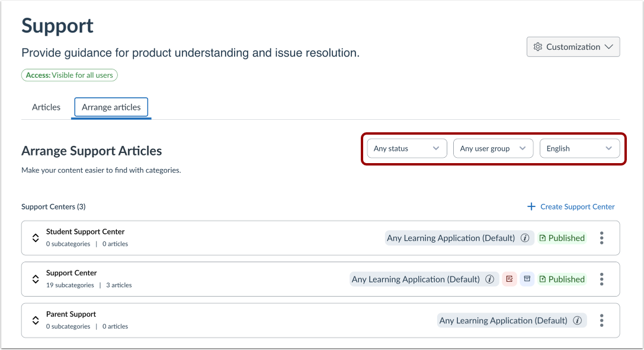Open three-dot menu for Student Support Center
Image resolution: width=644 pixels, height=350 pixels.
coord(601,238)
